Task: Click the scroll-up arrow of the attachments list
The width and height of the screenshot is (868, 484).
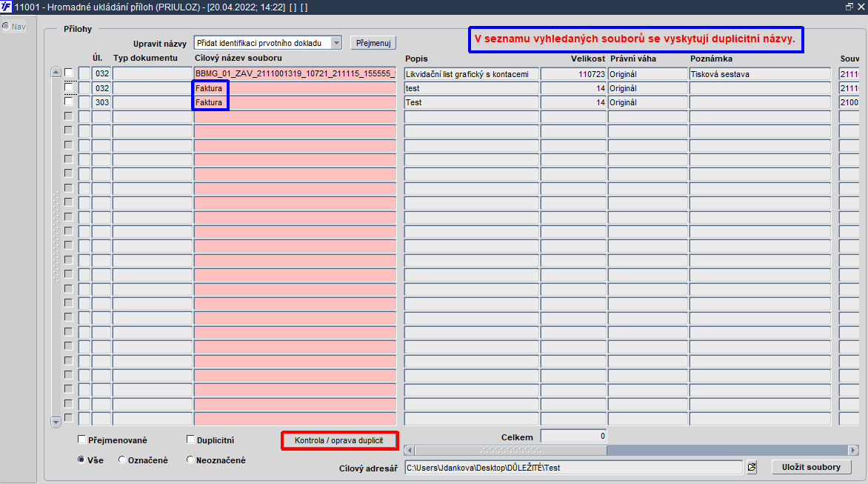Action: click(56, 72)
